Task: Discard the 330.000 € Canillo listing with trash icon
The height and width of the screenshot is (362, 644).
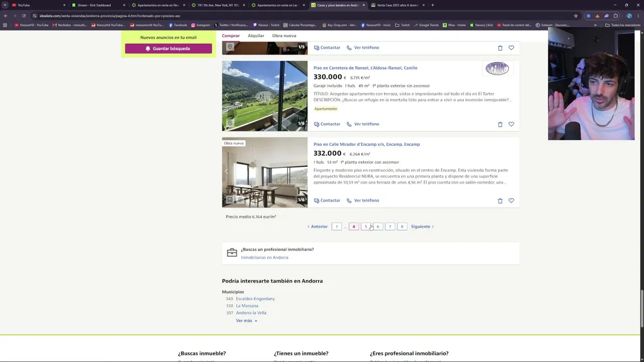Action: click(x=500, y=124)
